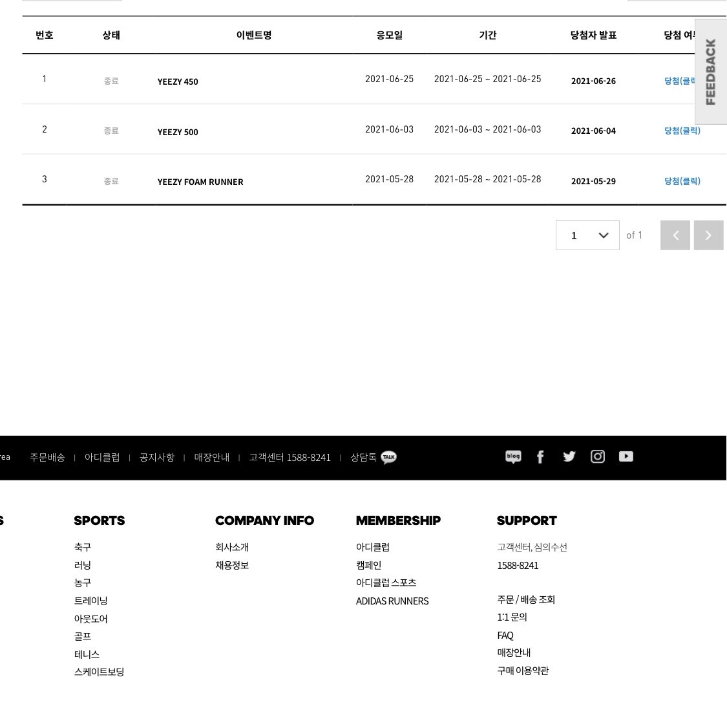Open 1:1 문의 under SUPPORT
Viewport: 727px width, 728px height.
pyautogui.click(x=512, y=617)
